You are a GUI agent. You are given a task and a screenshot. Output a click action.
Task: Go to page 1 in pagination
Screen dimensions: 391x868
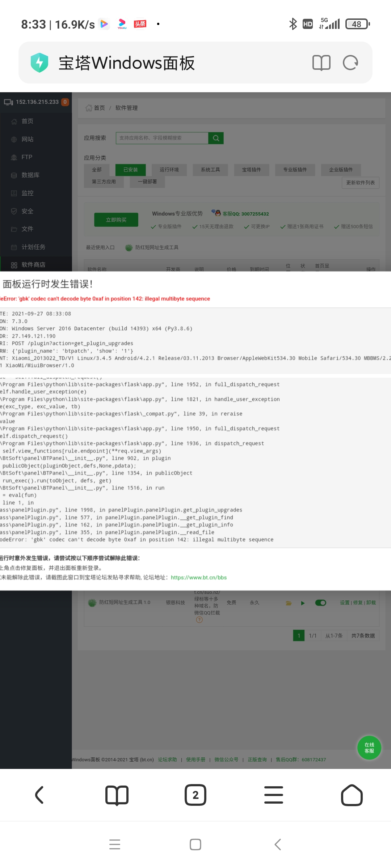point(299,635)
